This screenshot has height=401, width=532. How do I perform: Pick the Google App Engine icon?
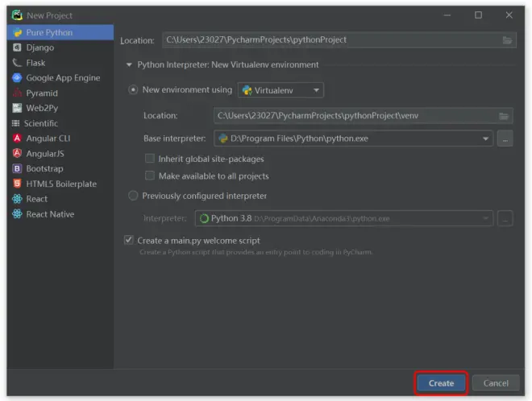pos(17,77)
